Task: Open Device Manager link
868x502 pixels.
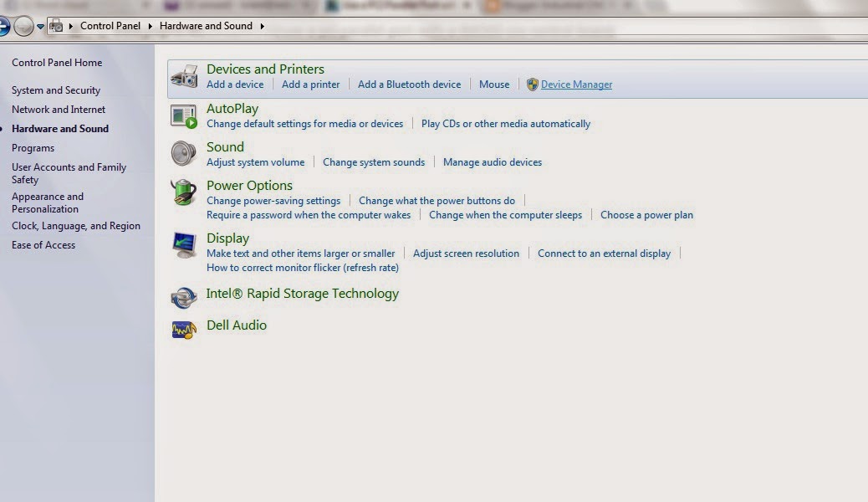Action: pos(576,85)
